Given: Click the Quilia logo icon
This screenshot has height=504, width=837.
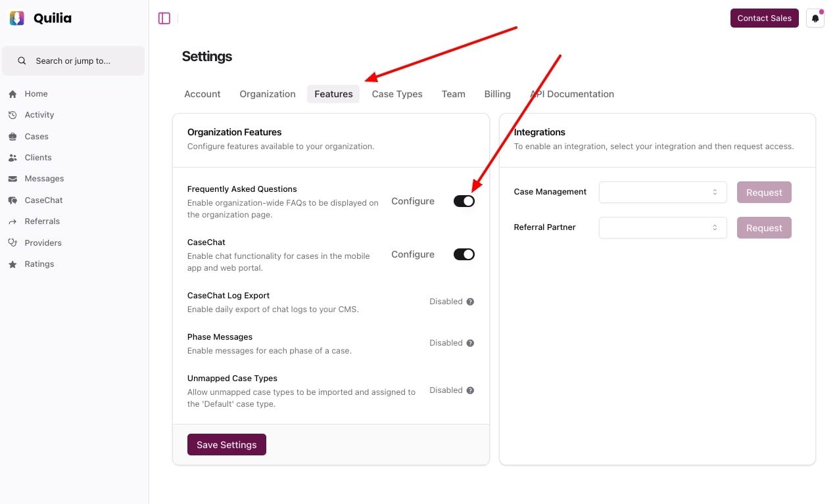Looking at the screenshot, I should click(x=17, y=18).
